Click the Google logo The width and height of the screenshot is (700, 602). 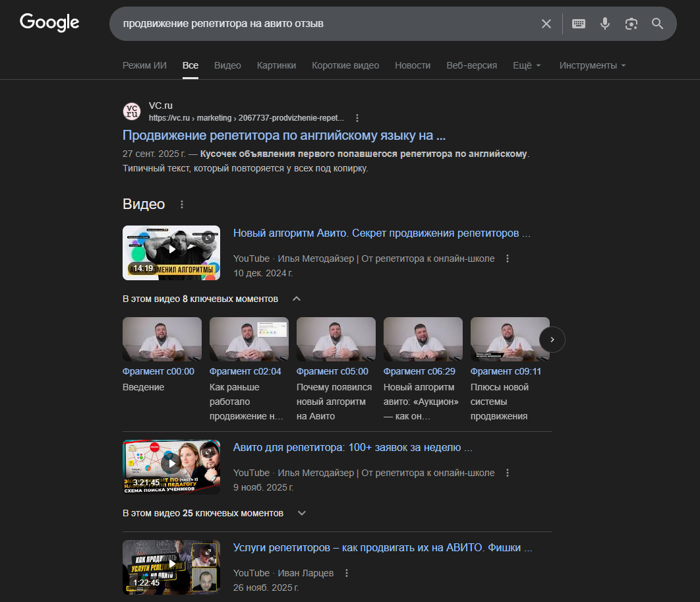point(49,23)
